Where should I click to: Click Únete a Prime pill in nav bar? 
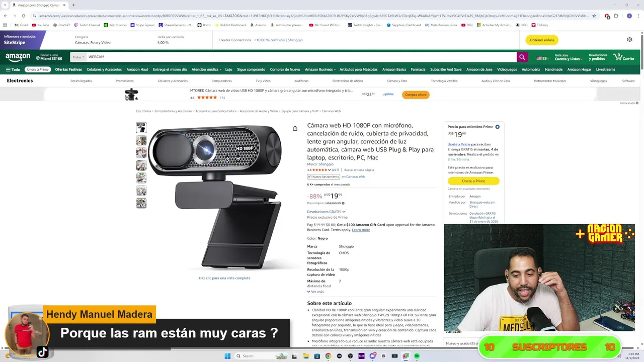(x=38, y=69)
